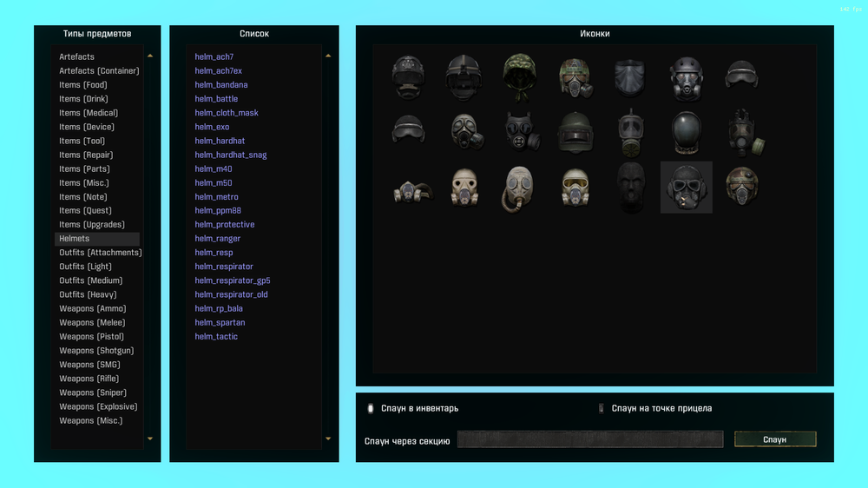
Task: Choose the black M50 gas mask icon
Action: pyautogui.click(x=522, y=132)
